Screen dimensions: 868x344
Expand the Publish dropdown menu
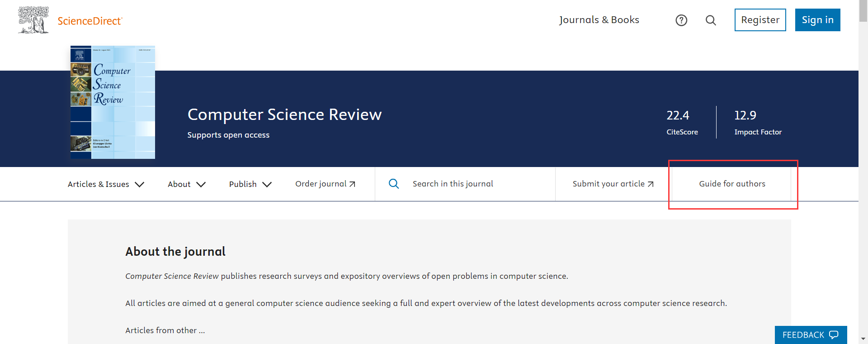[x=250, y=184]
